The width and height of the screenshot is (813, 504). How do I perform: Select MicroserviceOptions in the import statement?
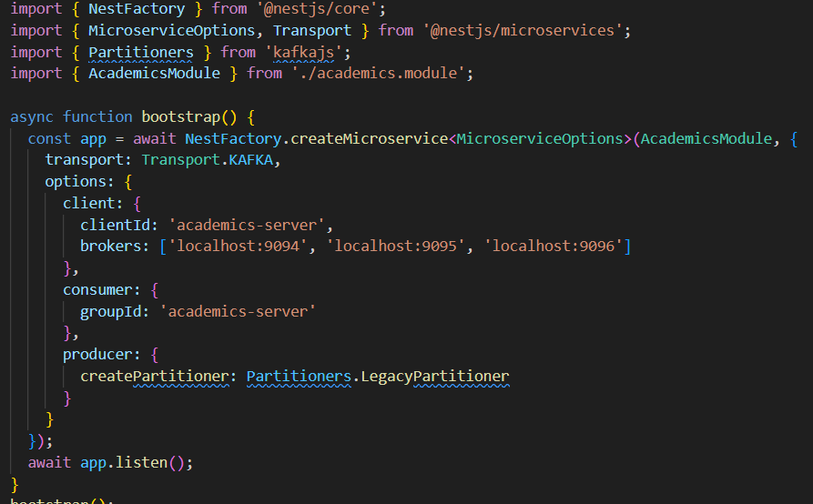(172, 31)
